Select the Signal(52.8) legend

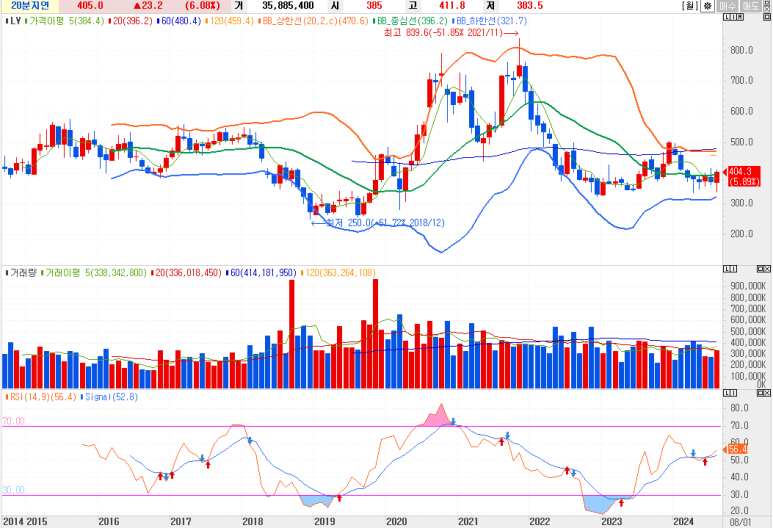[109, 397]
